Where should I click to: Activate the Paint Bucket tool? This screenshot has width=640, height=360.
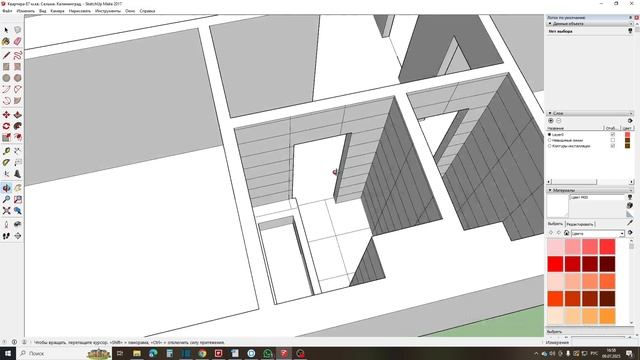coord(6,41)
